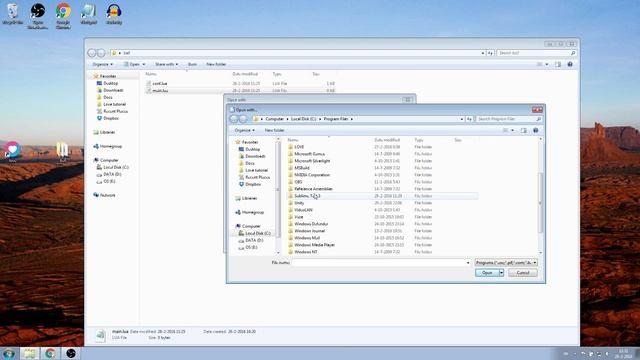640x360 pixels.
Task: Select the Windows Defender folder
Action: pos(311,224)
